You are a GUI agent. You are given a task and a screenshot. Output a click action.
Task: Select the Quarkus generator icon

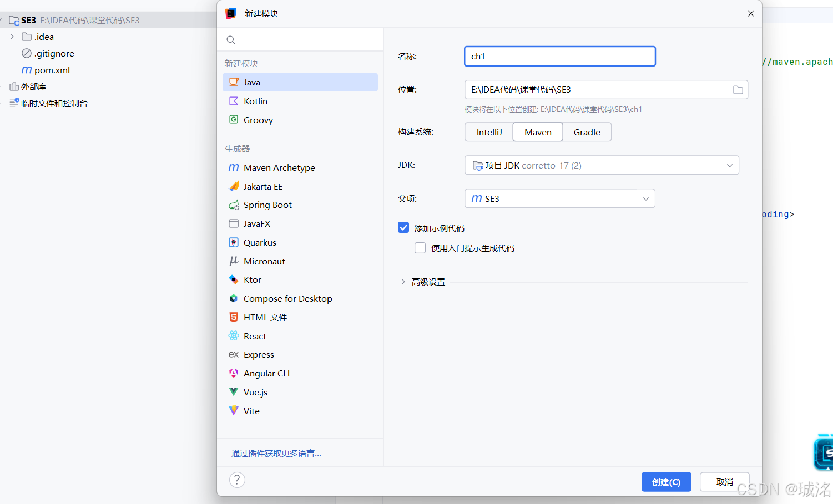[234, 242]
